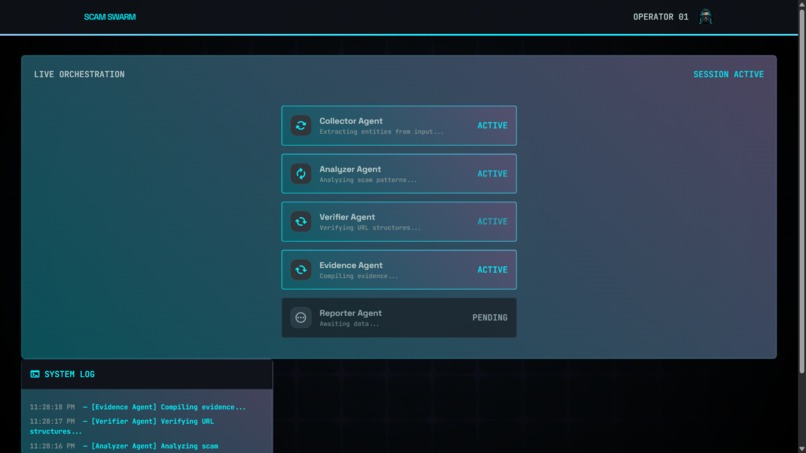This screenshot has width=806, height=453.
Task: Click "Analyzing scam patterns..." subtitle
Action: pyautogui.click(x=368, y=180)
